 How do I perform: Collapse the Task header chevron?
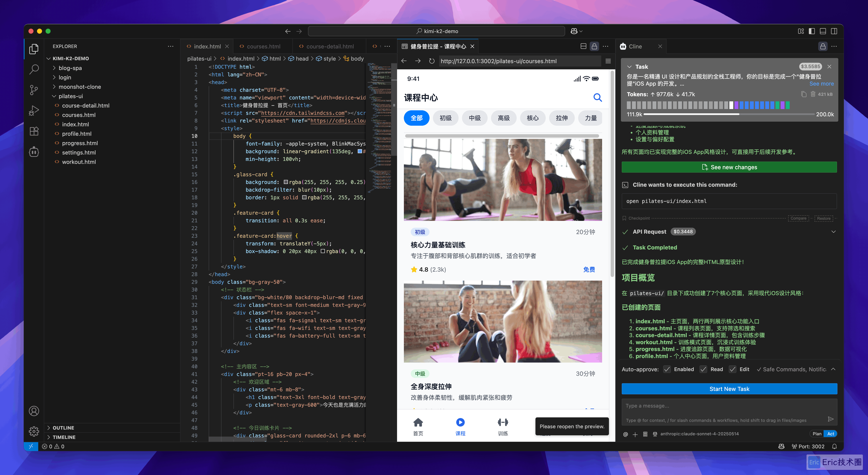tap(629, 67)
